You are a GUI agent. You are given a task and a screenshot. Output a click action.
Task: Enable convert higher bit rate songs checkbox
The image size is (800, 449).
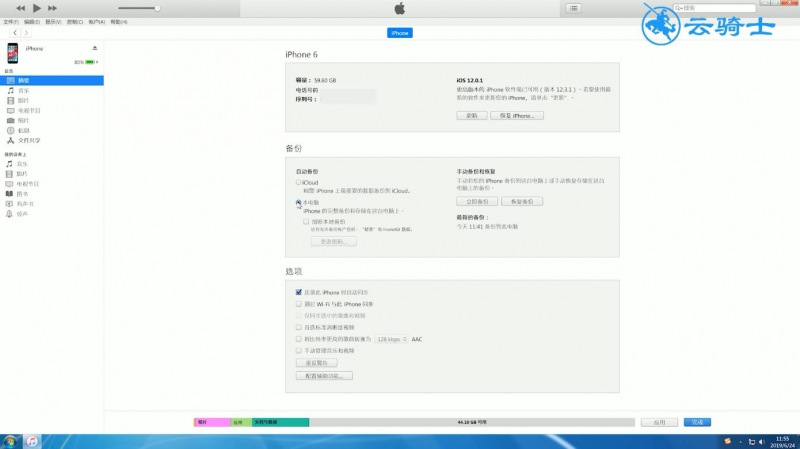point(298,339)
